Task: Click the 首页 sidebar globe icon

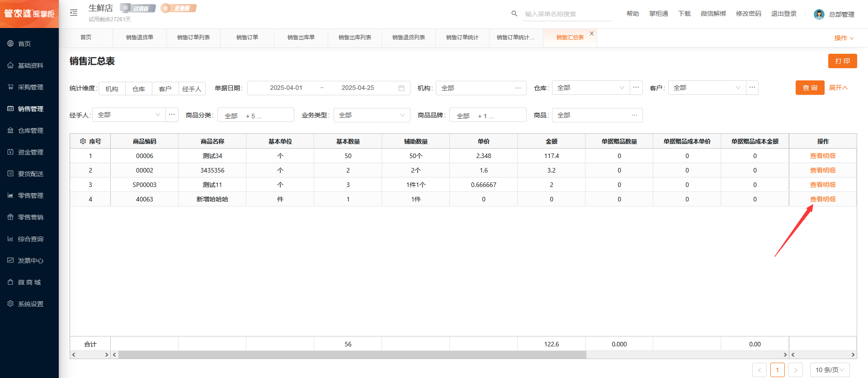Action: pos(10,43)
